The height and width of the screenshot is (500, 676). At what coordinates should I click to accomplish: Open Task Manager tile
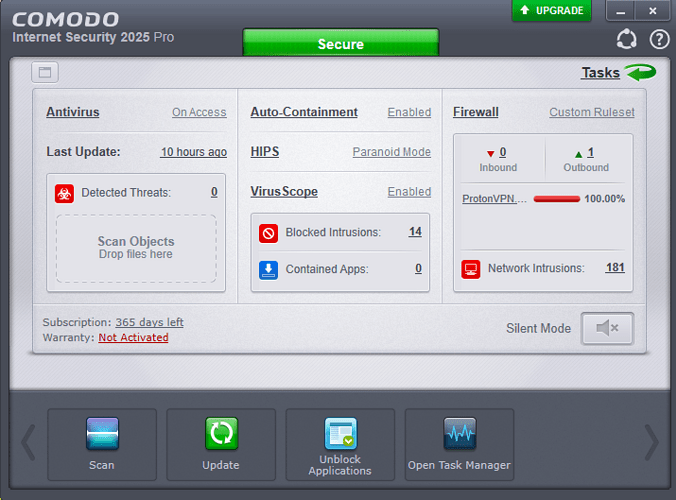pos(460,444)
